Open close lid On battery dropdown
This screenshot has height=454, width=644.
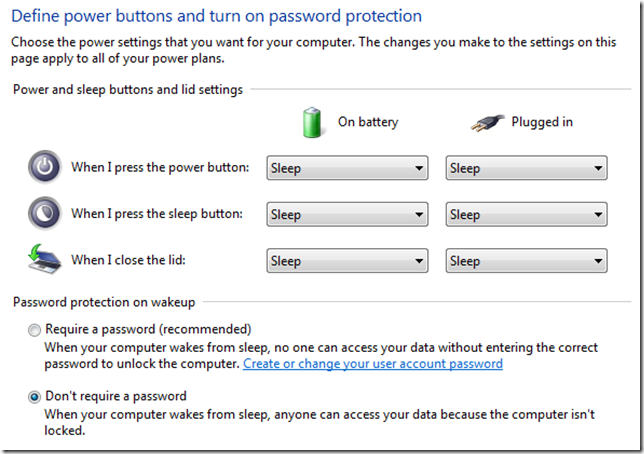(347, 260)
